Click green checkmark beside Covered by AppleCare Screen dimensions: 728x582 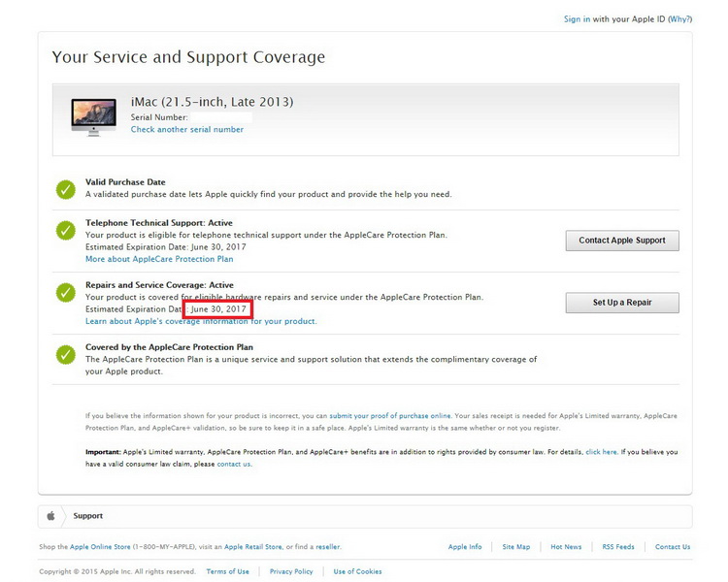point(66,355)
